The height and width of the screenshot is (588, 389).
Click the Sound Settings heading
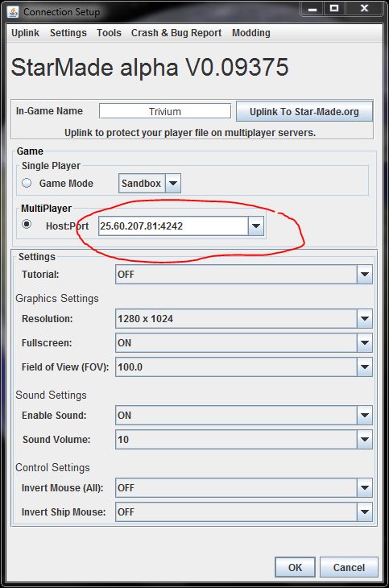[x=51, y=395]
